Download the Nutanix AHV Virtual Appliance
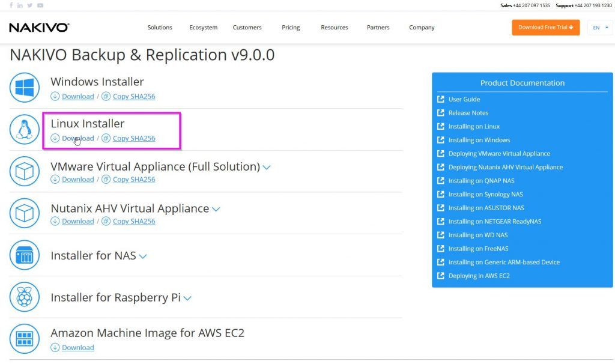This screenshot has width=615, height=364. 77,222
